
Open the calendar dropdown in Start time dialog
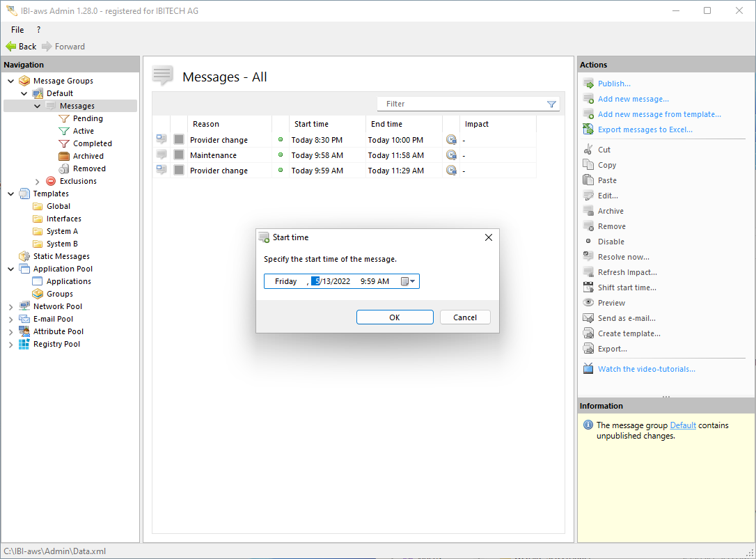coord(409,282)
